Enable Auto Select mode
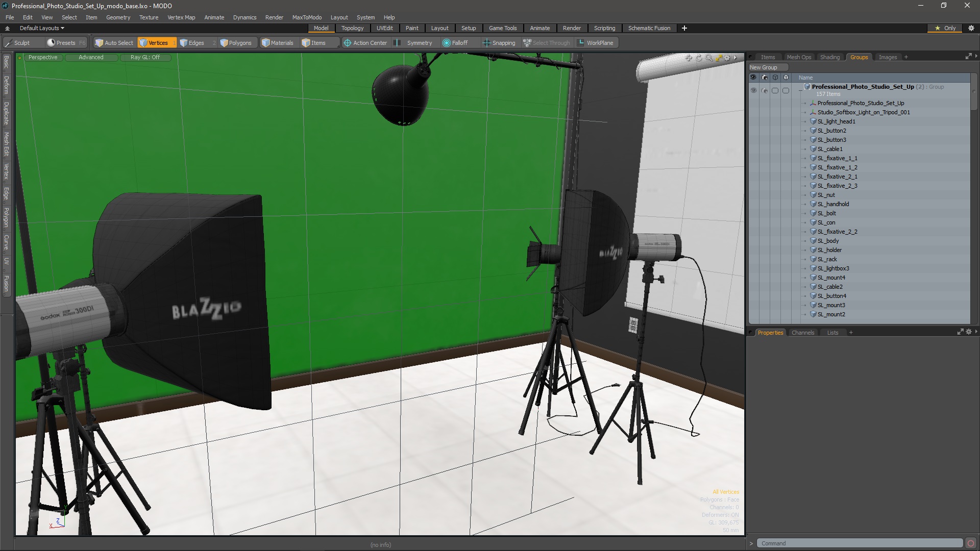Image resolution: width=980 pixels, height=551 pixels. [114, 43]
